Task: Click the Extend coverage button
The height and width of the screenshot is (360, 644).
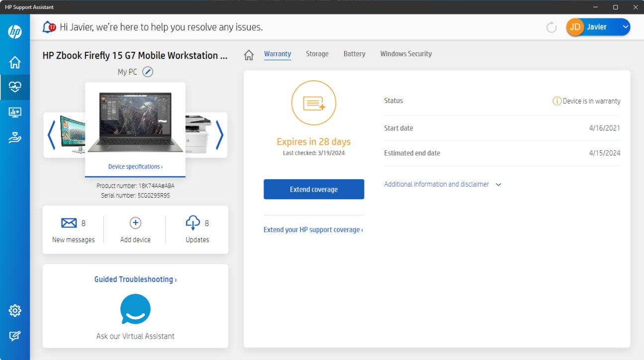Action: pos(314,189)
